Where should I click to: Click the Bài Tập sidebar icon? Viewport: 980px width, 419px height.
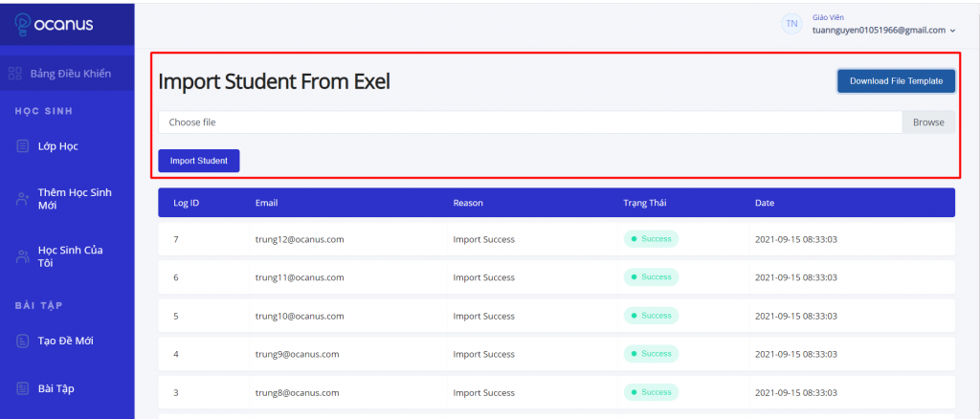click(23, 389)
